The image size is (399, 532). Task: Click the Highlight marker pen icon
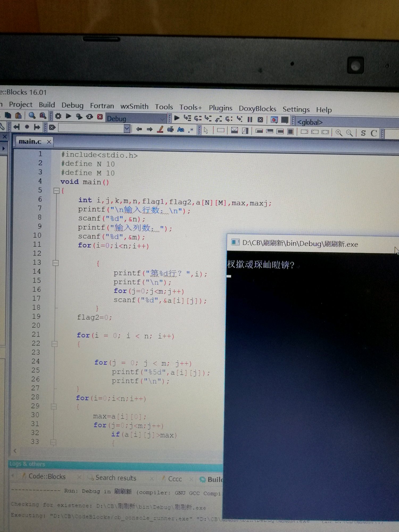pos(160,130)
